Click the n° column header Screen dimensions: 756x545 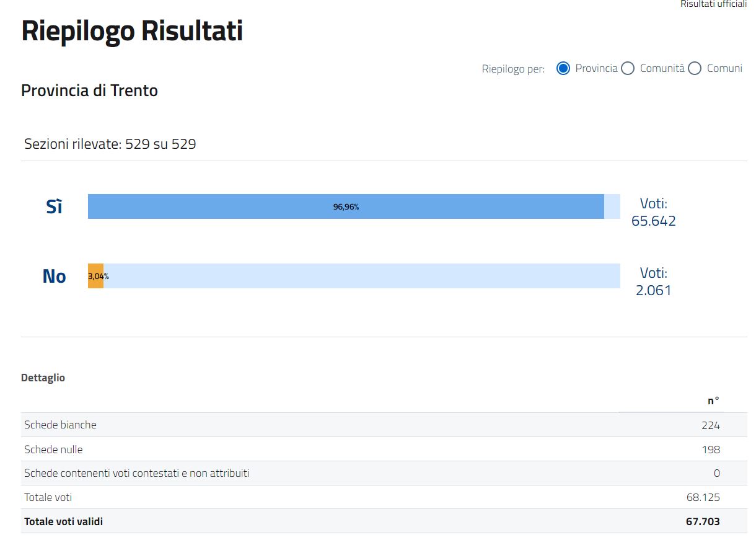click(x=713, y=401)
